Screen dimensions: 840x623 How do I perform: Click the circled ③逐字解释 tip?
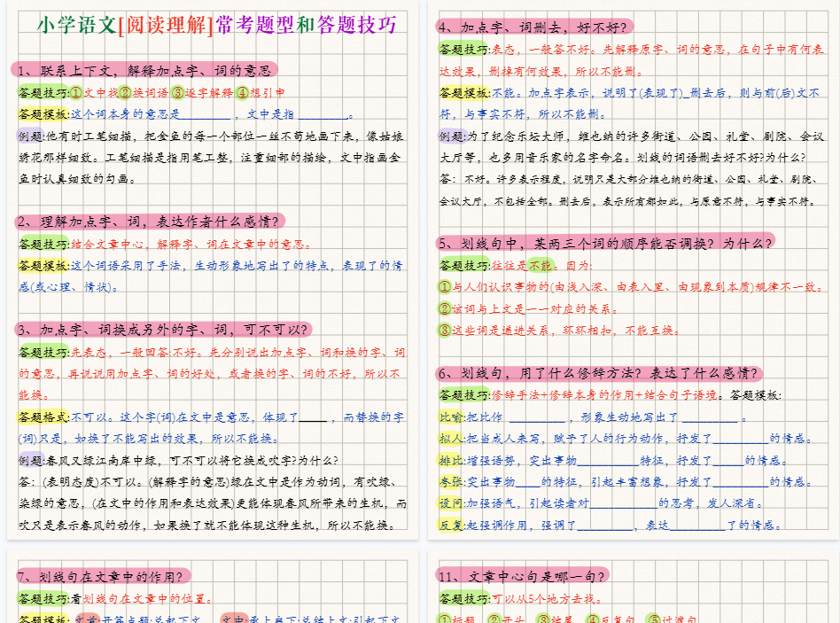[202, 92]
